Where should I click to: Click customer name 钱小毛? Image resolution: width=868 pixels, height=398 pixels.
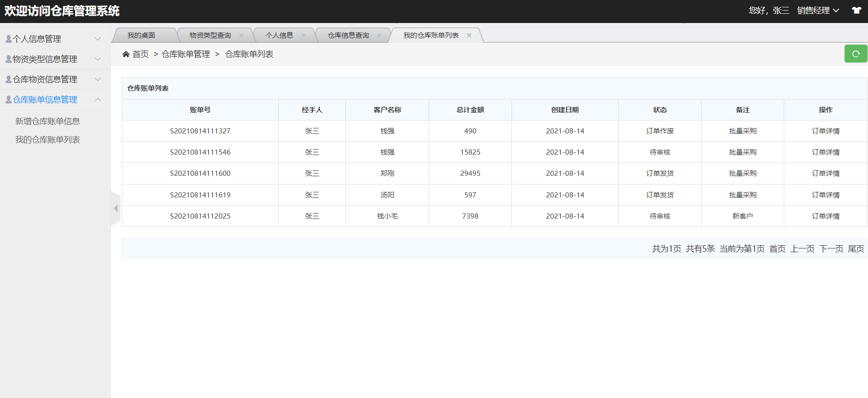[387, 216]
